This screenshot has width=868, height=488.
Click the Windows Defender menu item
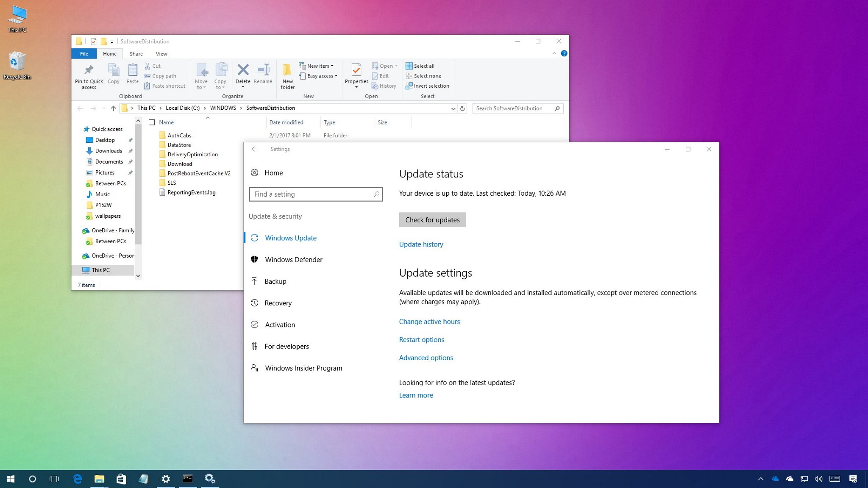coord(293,259)
